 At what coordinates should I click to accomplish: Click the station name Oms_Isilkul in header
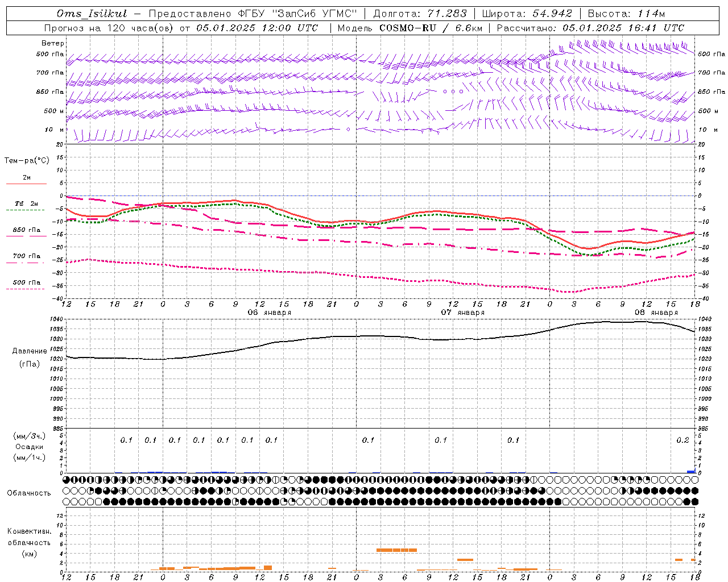pyautogui.click(x=92, y=14)
